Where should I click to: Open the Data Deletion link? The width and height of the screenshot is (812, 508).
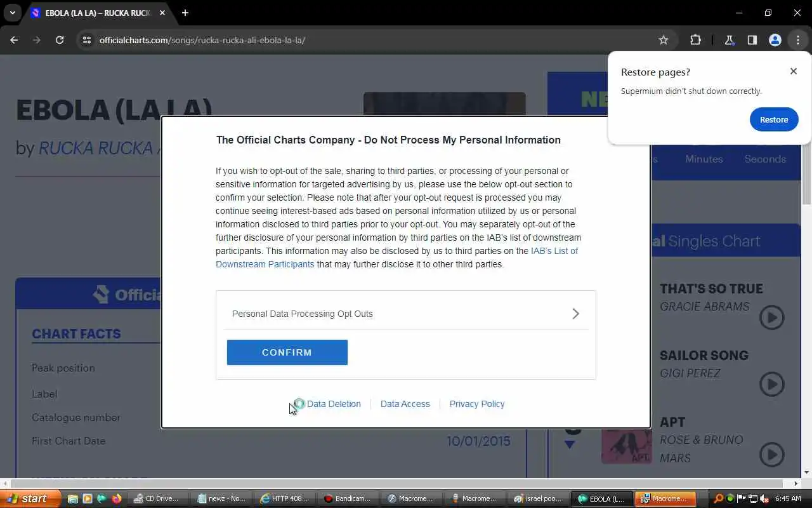(334, 404)
